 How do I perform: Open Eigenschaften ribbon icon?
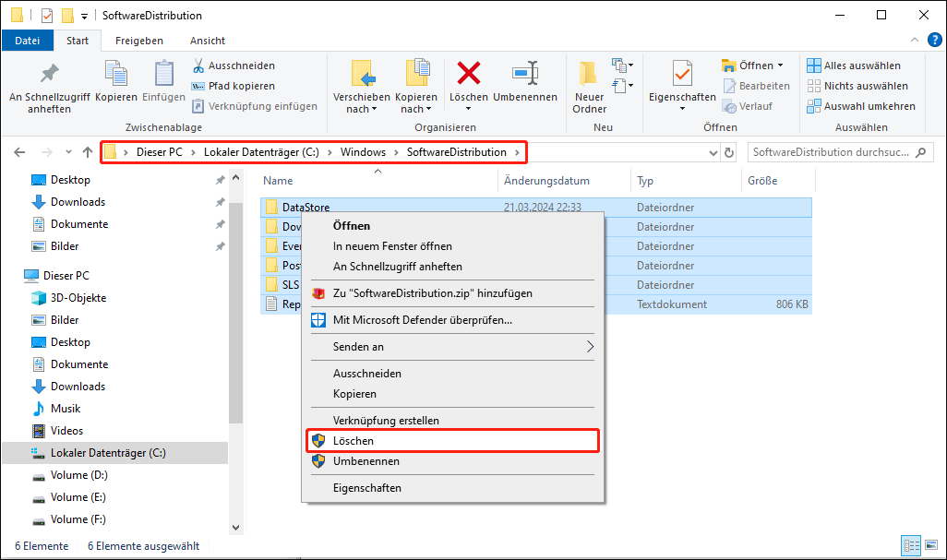[x=682, y=74]
